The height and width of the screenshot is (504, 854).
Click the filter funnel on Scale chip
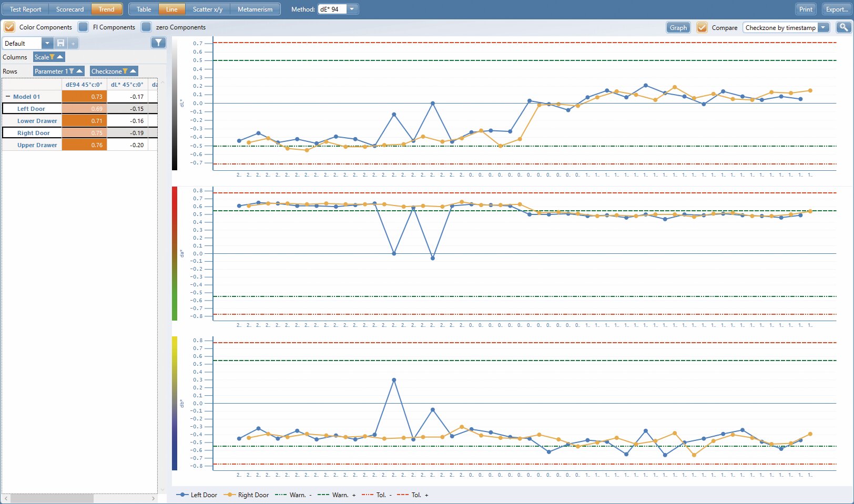[52, 57]
